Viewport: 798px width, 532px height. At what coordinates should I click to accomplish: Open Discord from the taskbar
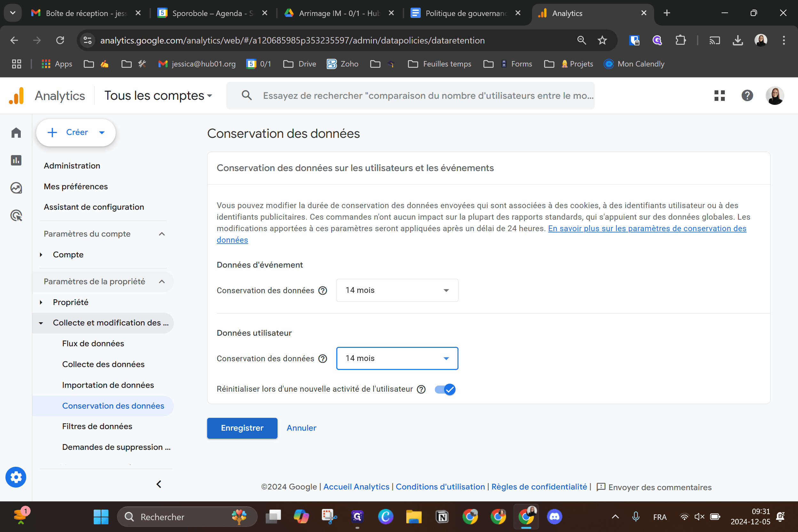[x=554, y=517]
